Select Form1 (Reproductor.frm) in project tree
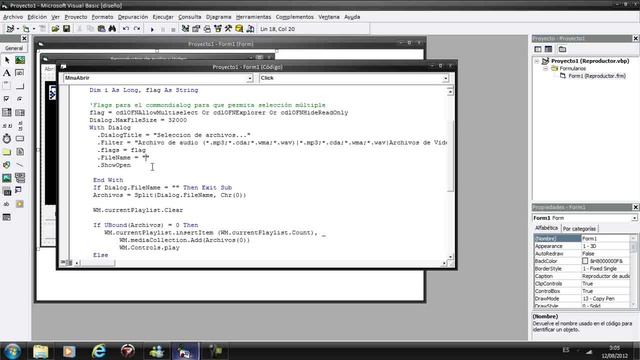640x360 pixels. (x=597, y=76)
